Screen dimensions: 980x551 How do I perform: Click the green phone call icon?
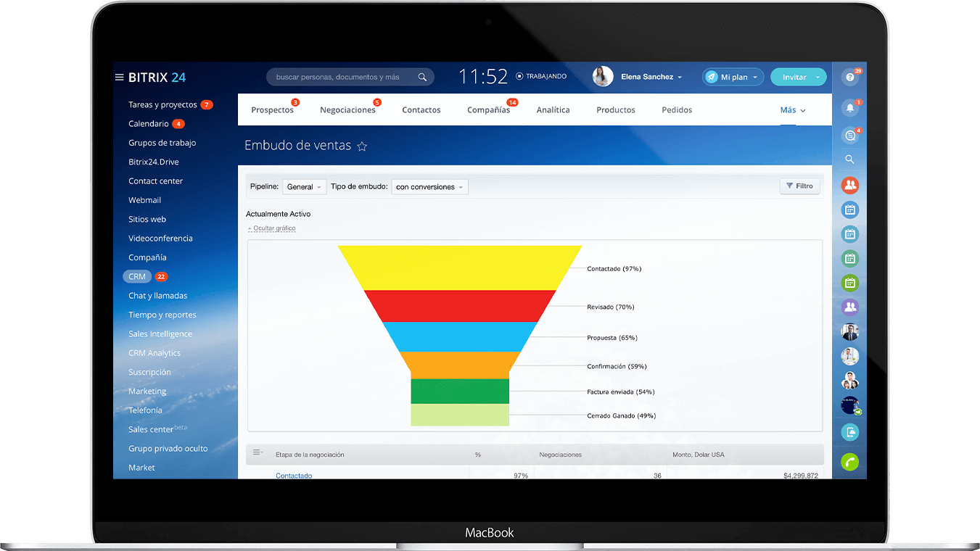849,462
